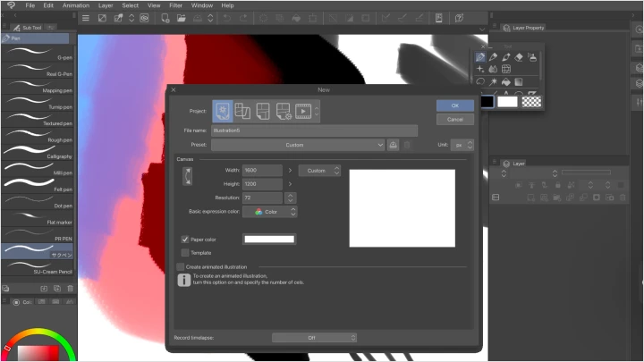Close the New dialog with X
This screenshot has width=644, height=362.
[174, 89]
